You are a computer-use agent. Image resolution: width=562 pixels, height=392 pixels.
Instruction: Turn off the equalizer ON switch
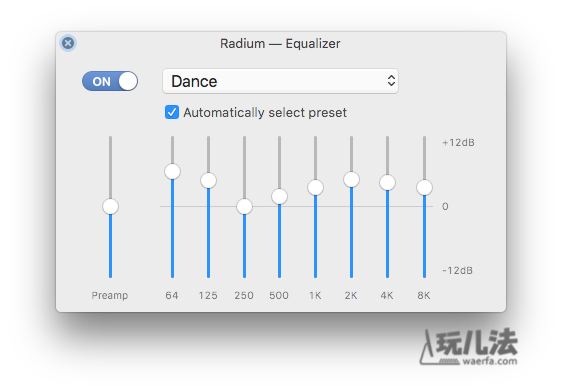[x=110, y=81]
